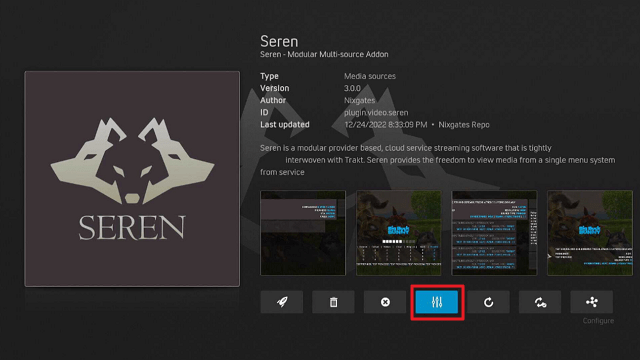Click the 'Nixgates Repo' text
This screenshot has width=640, height=360.
(x=464, y=125)
